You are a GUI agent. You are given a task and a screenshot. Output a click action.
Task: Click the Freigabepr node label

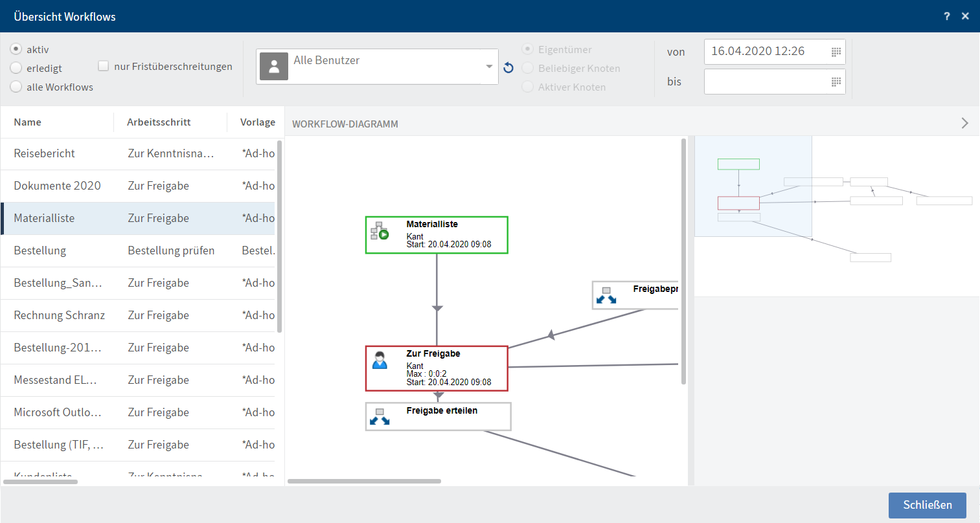[x=655, y=289]
